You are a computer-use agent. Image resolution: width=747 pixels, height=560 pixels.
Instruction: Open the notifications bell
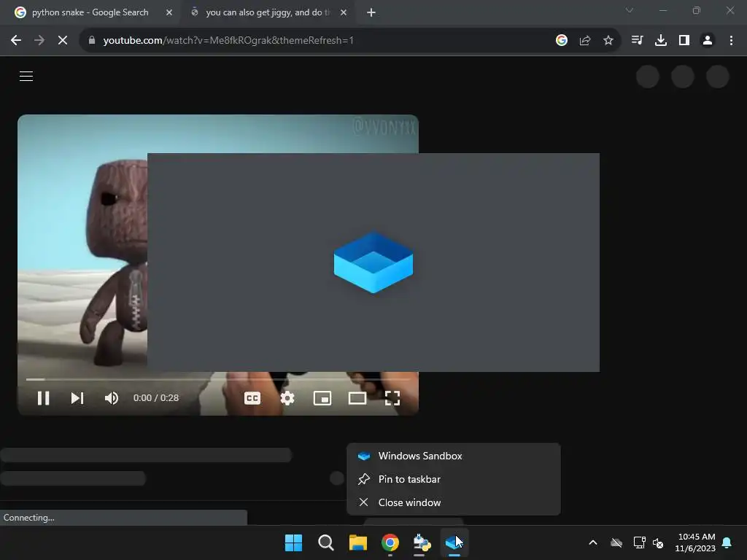[x=727, y=542]
